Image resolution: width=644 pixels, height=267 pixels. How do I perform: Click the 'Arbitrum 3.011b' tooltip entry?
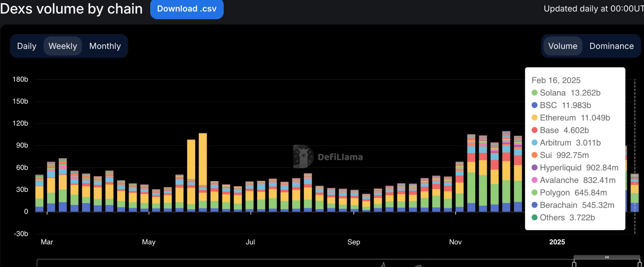(566, 142)
